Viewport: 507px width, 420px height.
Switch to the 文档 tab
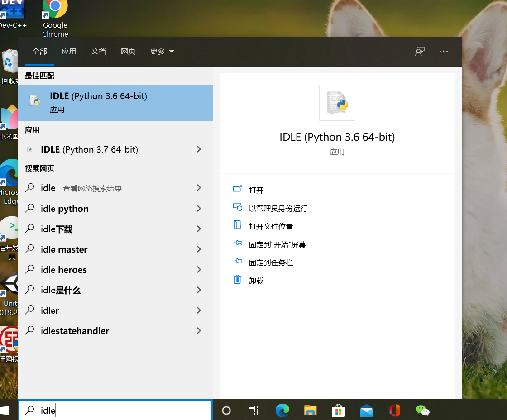click(x=99, y=52)
